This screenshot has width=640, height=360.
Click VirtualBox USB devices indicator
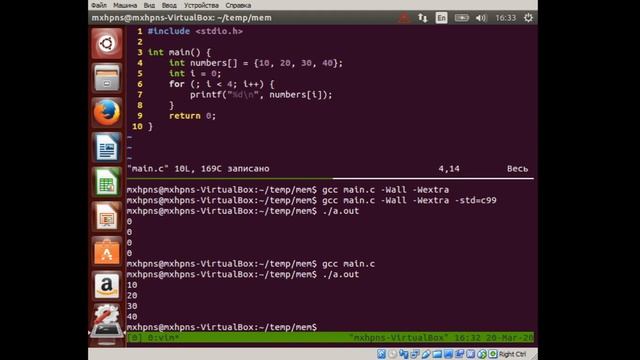(x=427, y=354)
